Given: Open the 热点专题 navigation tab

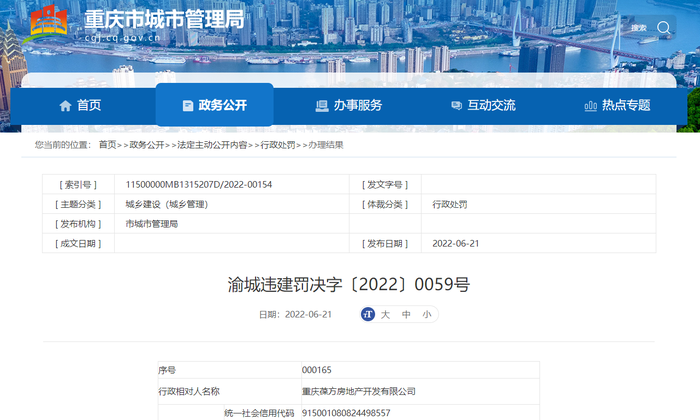Looking at the screenshot, I should click(x=618, y=105).
